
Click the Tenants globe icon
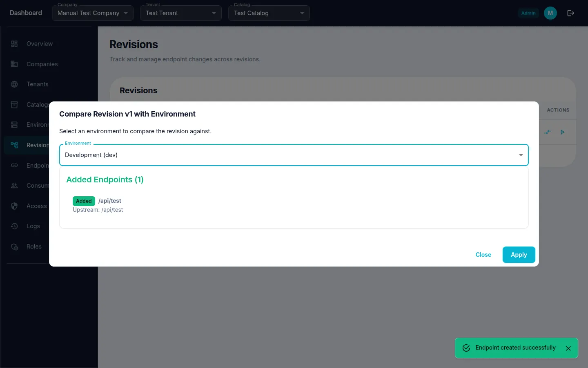click(x=14, y=84)
